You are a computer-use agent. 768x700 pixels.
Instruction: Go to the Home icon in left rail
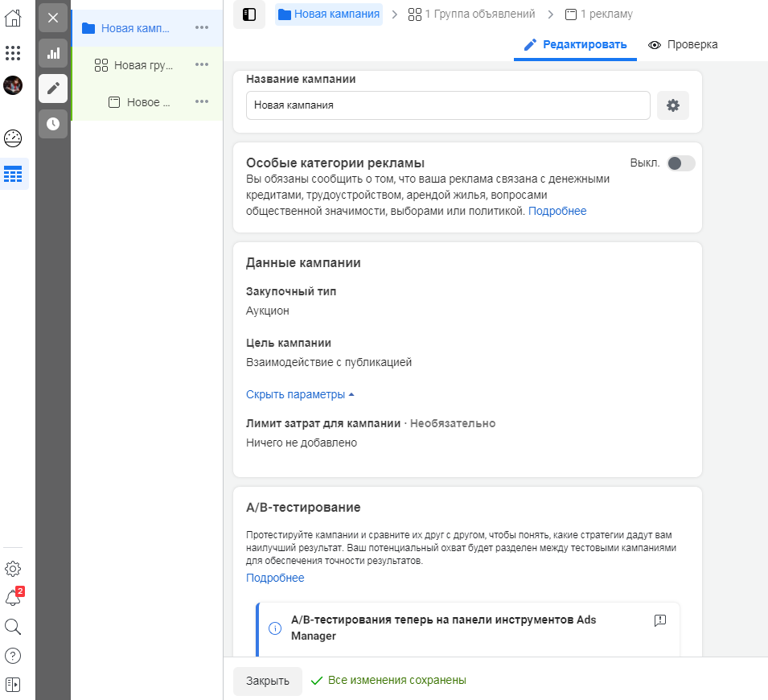tap(13, 19)
